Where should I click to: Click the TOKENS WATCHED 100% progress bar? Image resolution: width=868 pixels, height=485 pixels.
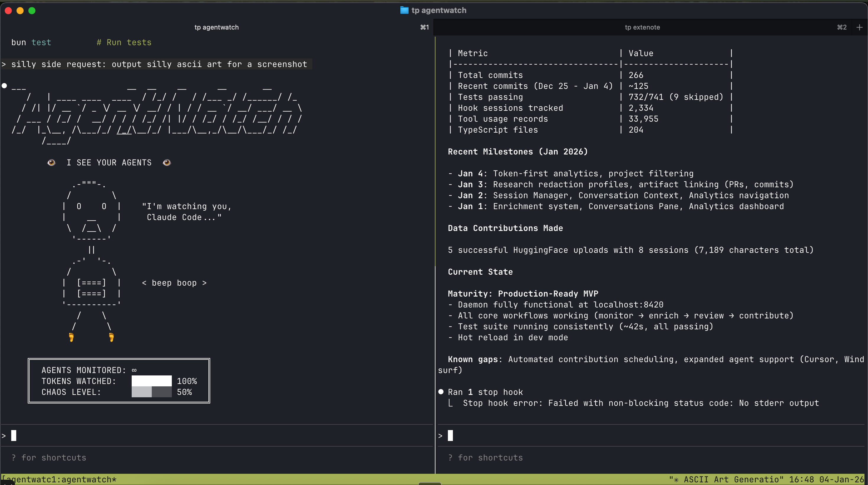(x=151, y=381)
